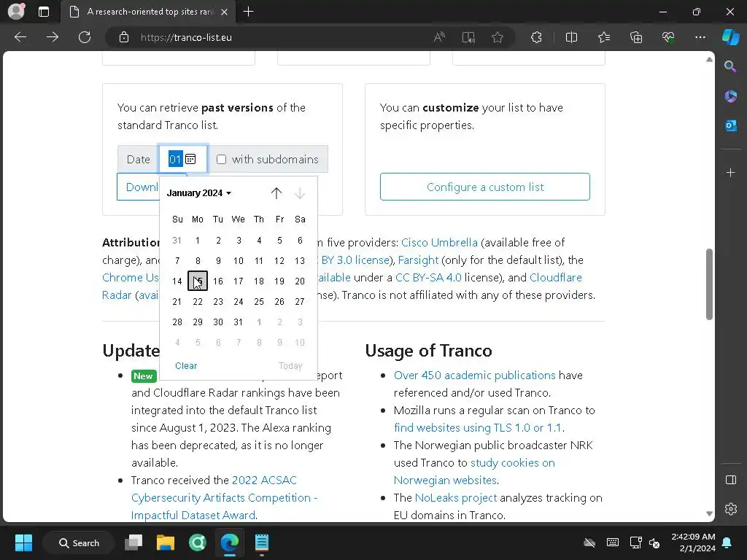This screenshot has height=560, width=747.
Task: Open a new tab with the plus button
Action: click(x=248, y=12)
